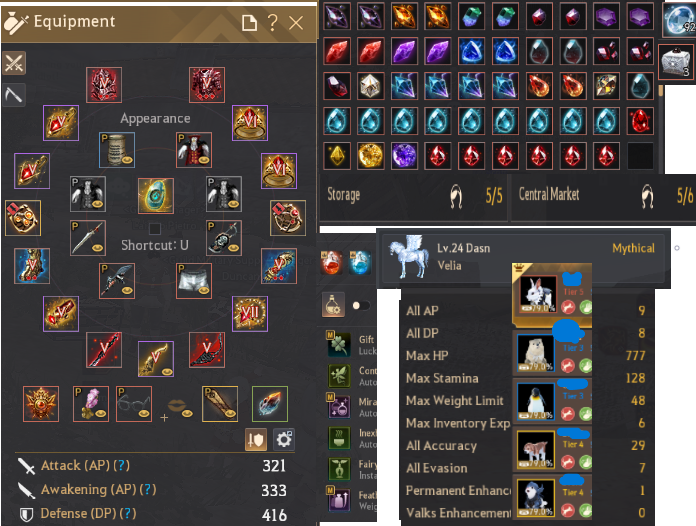Click the Attack (AP) help question mark

point(122,465)
